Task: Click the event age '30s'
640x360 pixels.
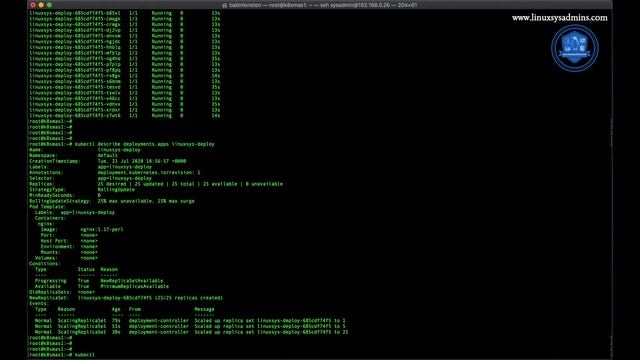Action: click(x=116, y=332)
